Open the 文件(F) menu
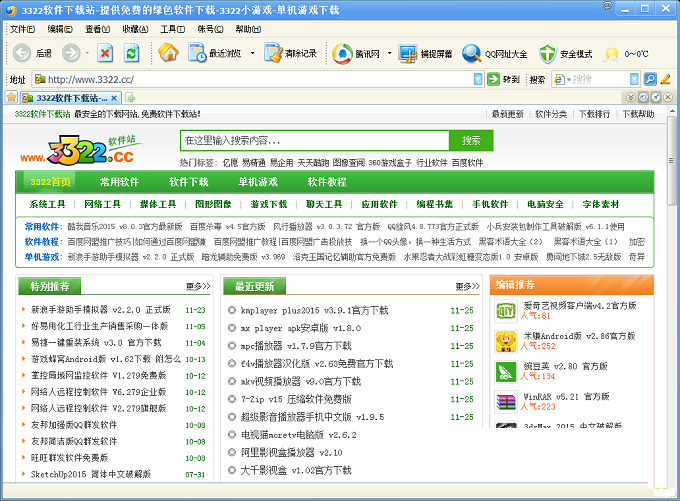This screenshot has width=680, height=501. tap(22, 29)
